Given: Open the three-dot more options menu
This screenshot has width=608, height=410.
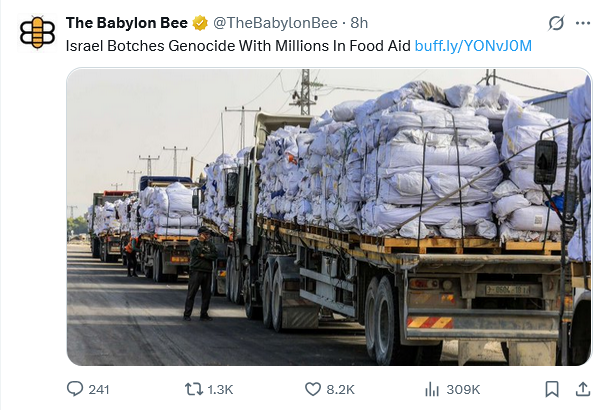Looking at the screenshot, I should tap(583, 23).
